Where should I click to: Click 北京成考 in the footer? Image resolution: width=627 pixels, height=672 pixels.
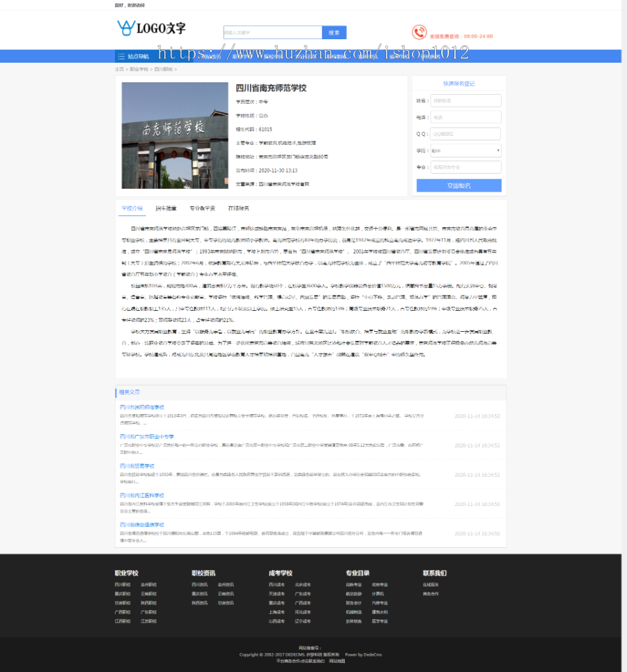[303, 585]
